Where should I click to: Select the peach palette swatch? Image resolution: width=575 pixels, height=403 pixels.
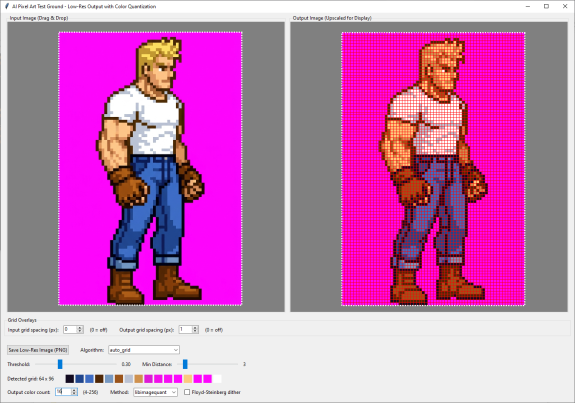click(x=188, y=378)
